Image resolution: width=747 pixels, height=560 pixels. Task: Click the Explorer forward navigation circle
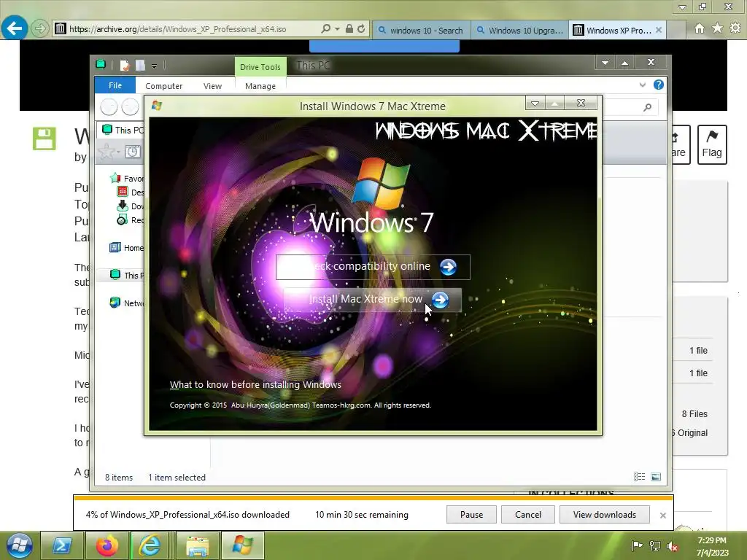(x=130, y=106)
